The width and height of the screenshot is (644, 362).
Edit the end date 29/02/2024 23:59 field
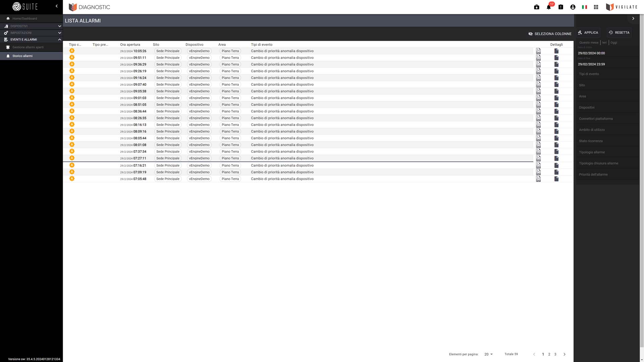(608, 64)
